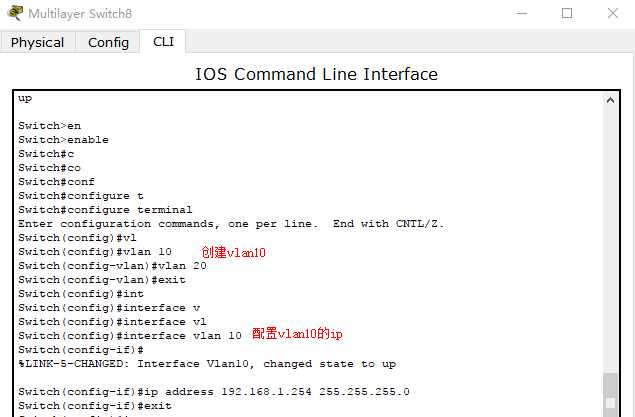Select the CLI tab
635x417 pixels.
point(163,41)
